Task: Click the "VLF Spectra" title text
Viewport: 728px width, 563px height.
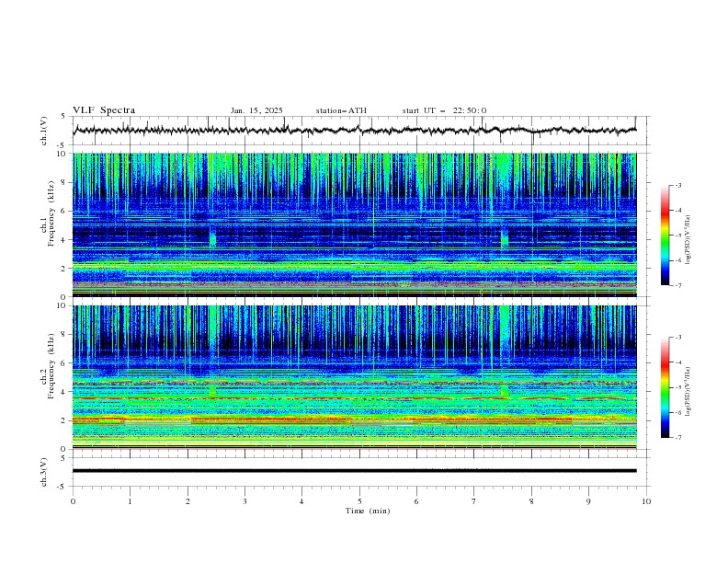Action: coord(104,110)
